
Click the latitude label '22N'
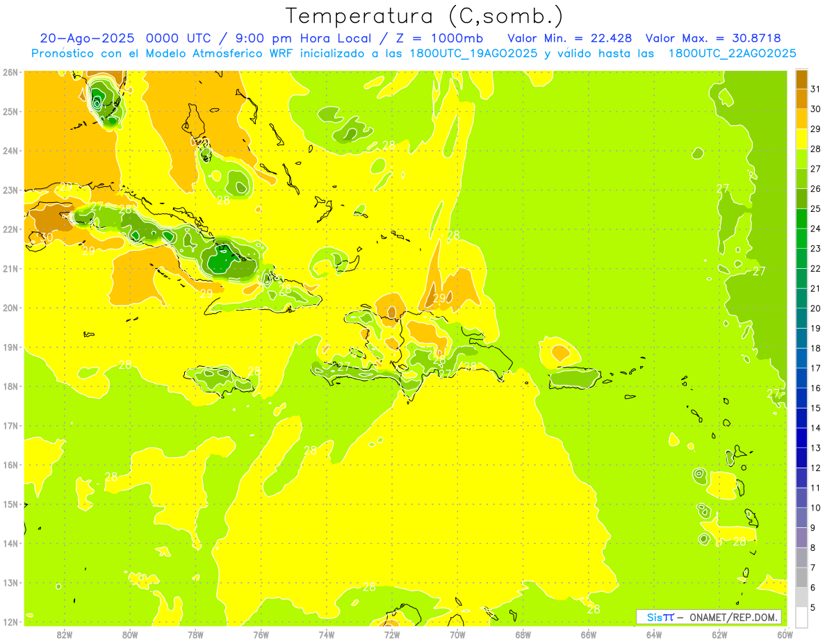coord(10,229)
